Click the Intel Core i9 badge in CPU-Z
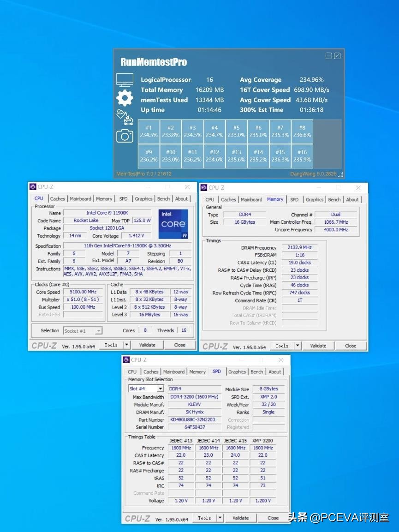Screen dimensions: 399x532 pyautogui.click(x=173, y=224)
